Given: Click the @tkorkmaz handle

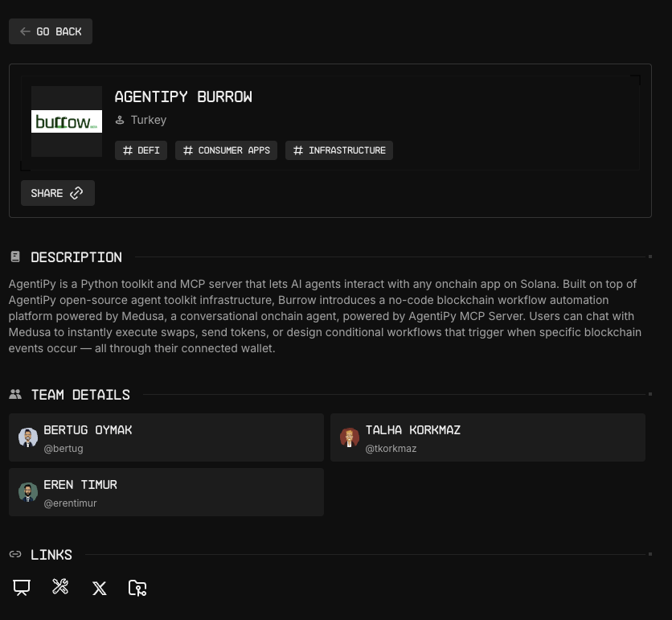Looking at the screenshot, I should (391, 449).
